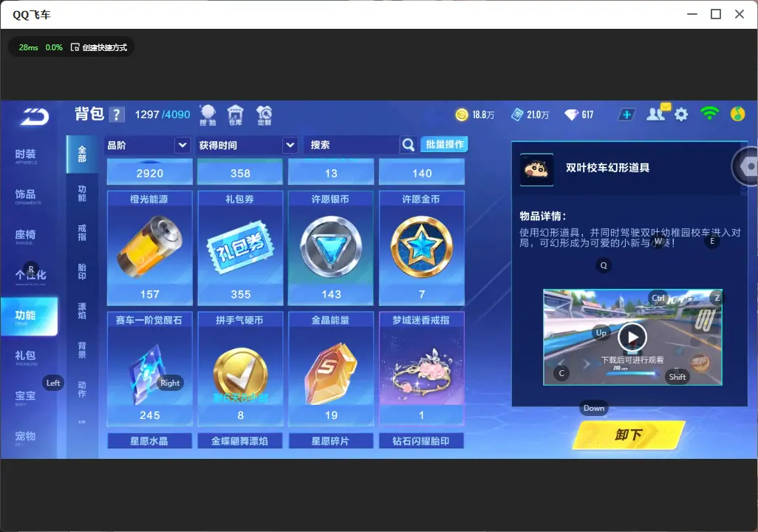Screen dimensions: 758x532
Task: Select the item card showing count 140
Action: (422, 171)
